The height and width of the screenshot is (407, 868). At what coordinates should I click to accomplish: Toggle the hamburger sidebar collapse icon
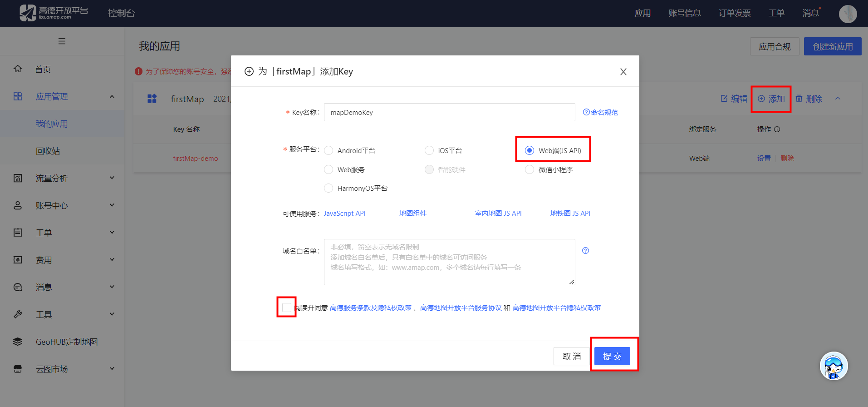click(x=62, y=41)
